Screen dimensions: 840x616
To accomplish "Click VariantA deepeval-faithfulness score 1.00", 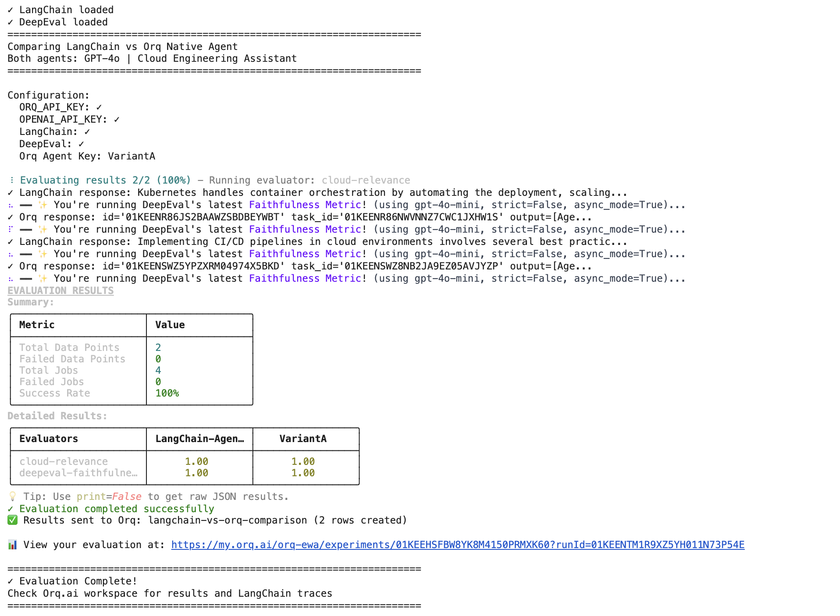I will 303,473.
